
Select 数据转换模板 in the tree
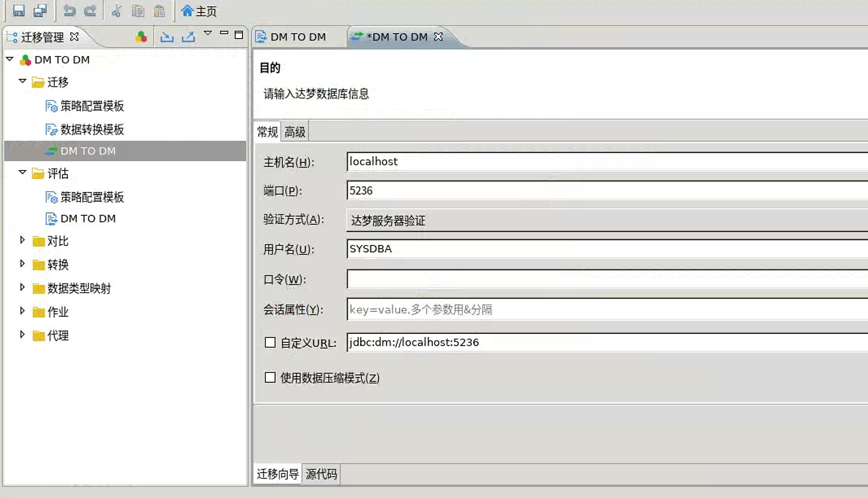click(x=92, y=129)
